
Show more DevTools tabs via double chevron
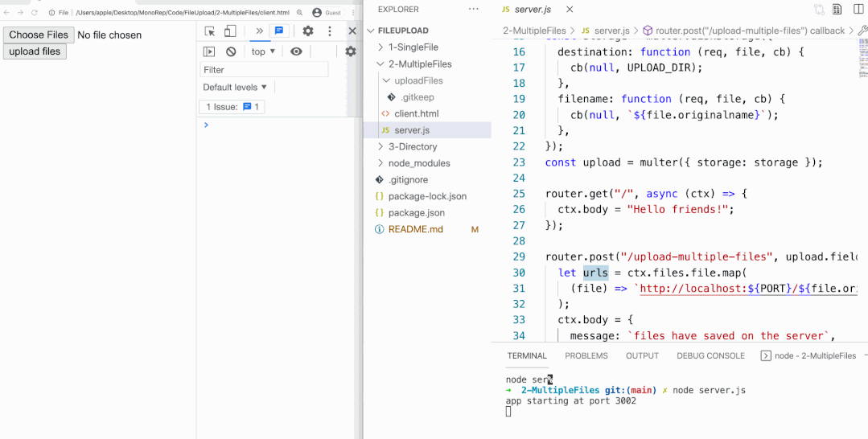click(x=259, y=31)
